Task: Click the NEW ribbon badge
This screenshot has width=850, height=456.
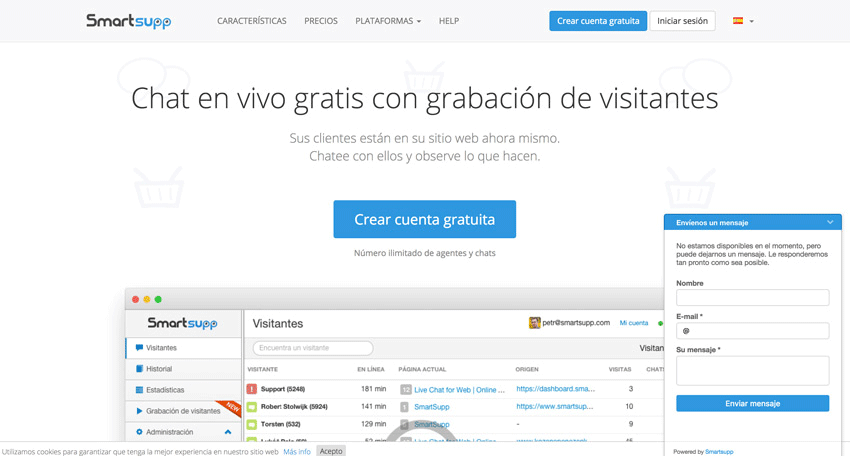Action: pos(230,408)
